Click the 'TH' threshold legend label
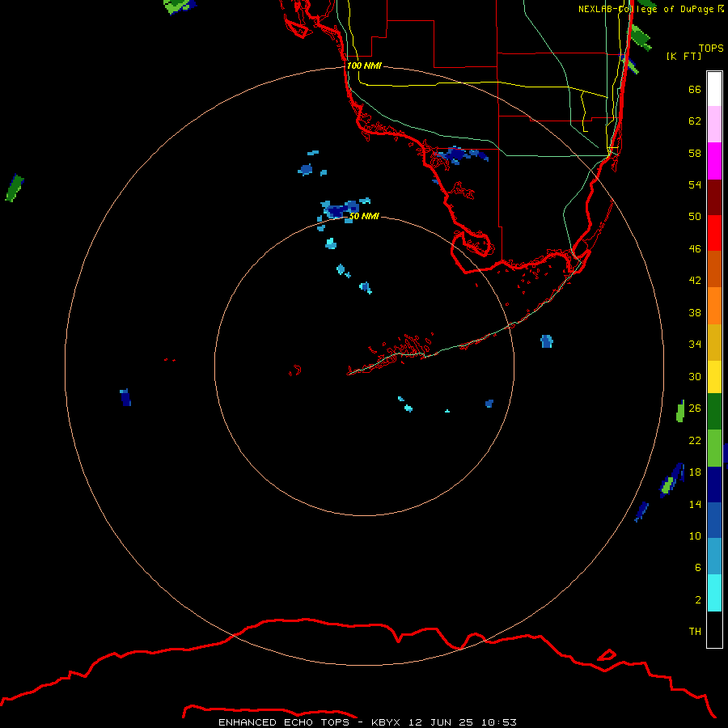Screen dimensions: 728x728 pos(695,631)
